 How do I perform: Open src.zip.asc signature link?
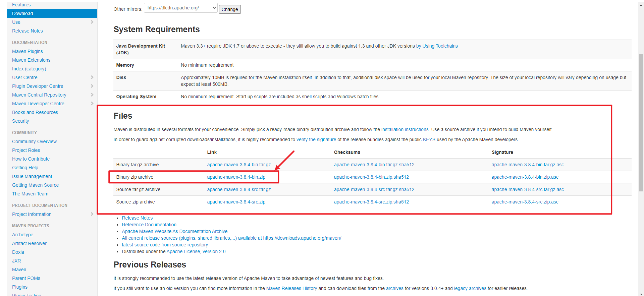[x=525, y=202]
